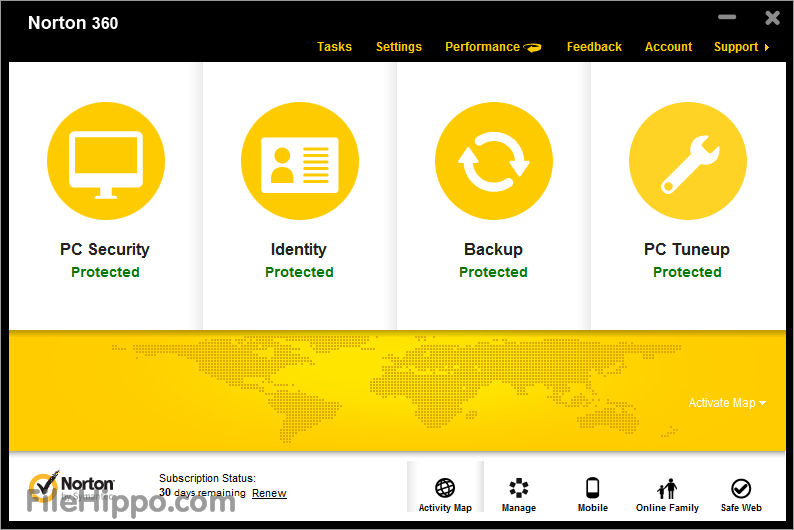The width and height of the screenshot is (794, 530).
Task: Open the Safe Web checkmark icon
Action: point(741,488)
